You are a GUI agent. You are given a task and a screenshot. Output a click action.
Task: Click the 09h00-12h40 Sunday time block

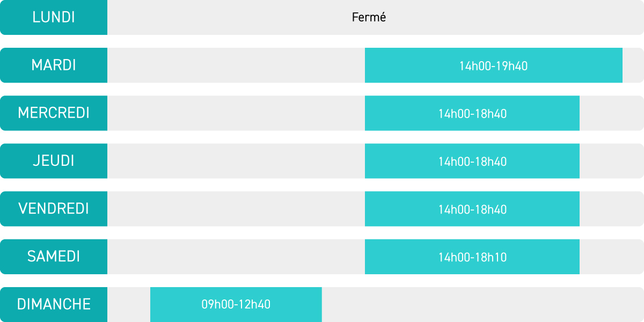(236, 304)
